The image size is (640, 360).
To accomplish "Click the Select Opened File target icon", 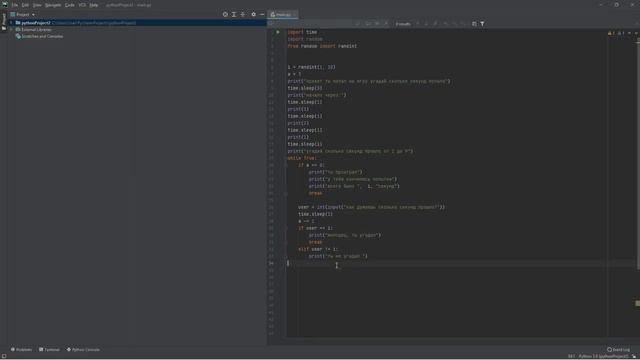I will [x=225, y=14].
